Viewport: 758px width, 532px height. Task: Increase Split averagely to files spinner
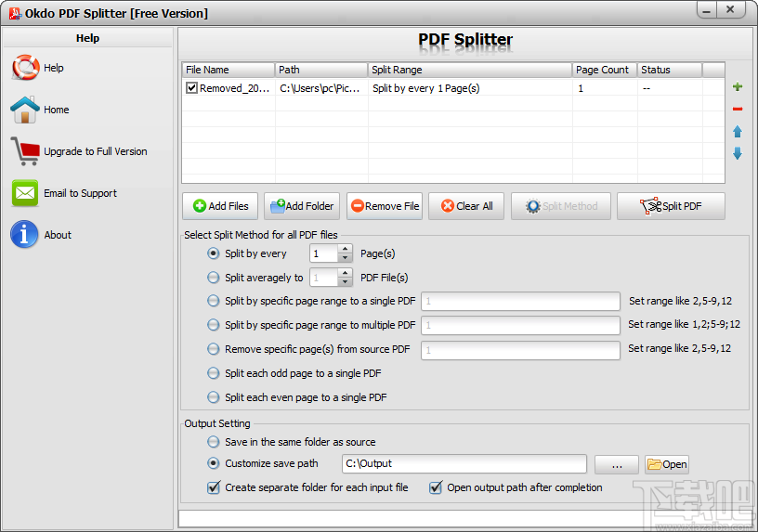tap(345, 274)
